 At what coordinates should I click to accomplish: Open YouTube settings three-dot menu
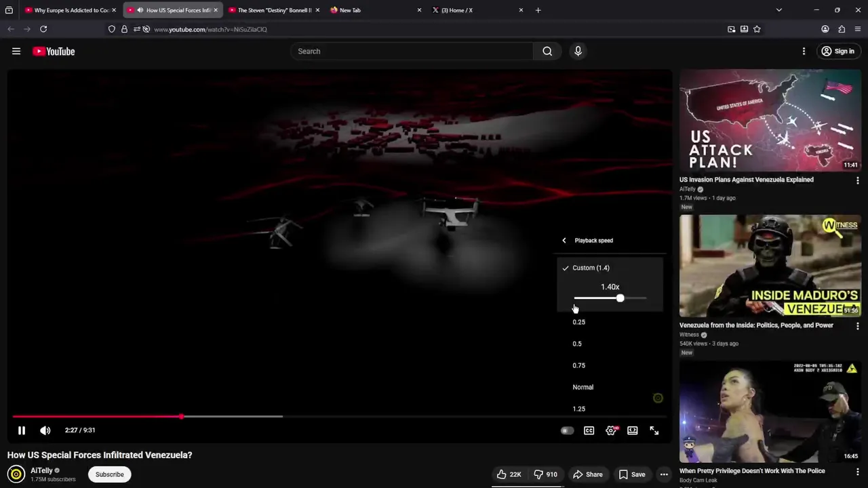coord(804,52)
